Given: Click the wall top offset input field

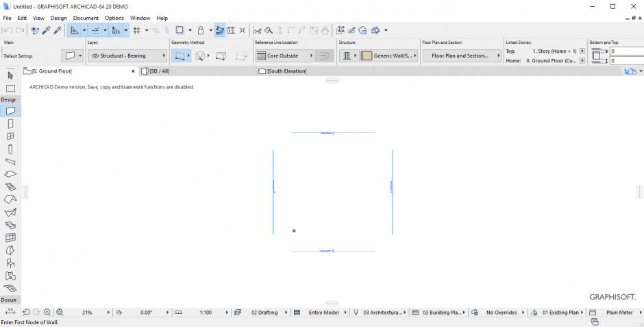Looking at the screenshot, I should coord(626,51).
